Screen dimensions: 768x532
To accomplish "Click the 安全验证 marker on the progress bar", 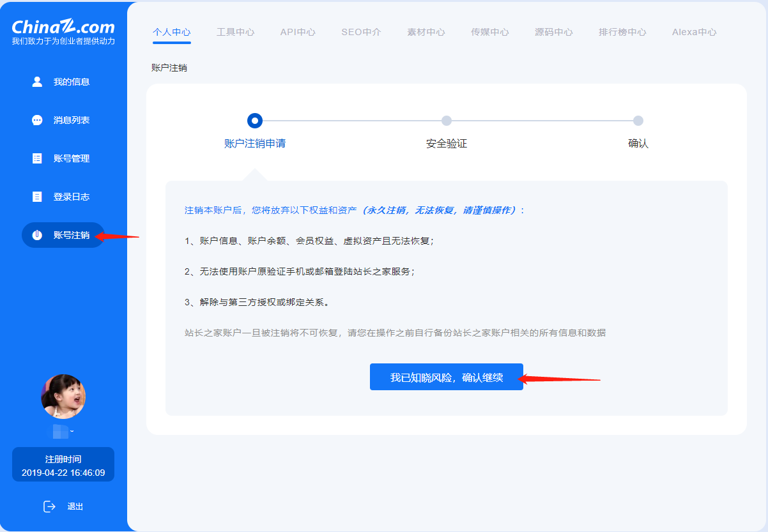I will point(446,120).
